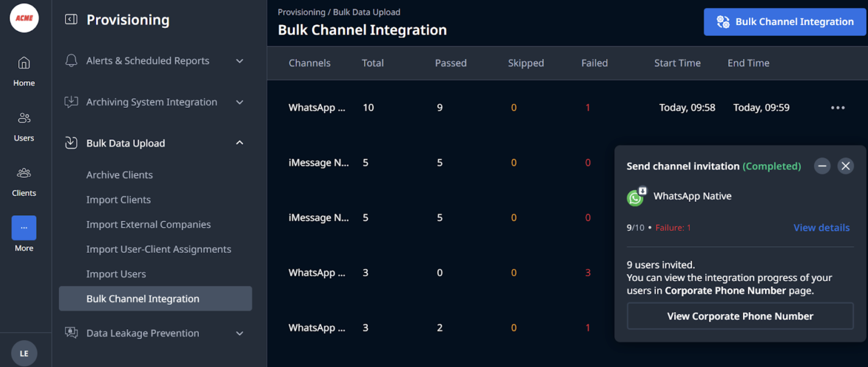Click the More ellipsis button
The width and height of the screenshot is (868, 367).
tap(24, 228)
